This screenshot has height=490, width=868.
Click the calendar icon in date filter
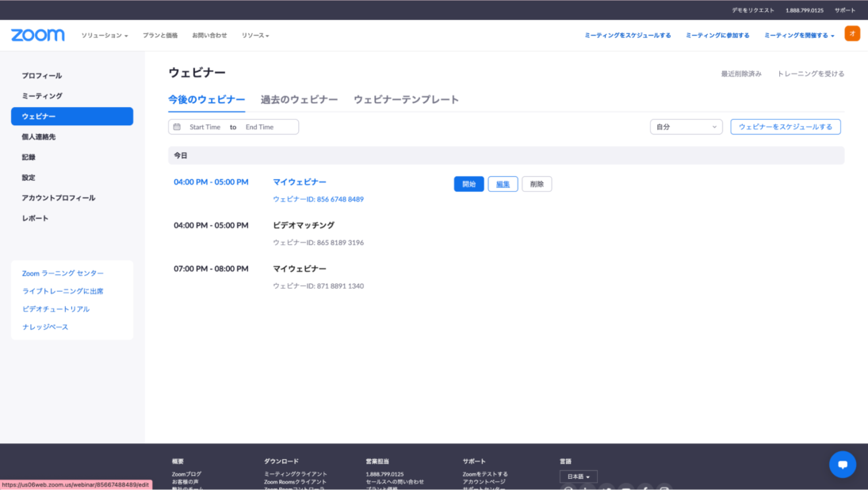coord(177,127)
